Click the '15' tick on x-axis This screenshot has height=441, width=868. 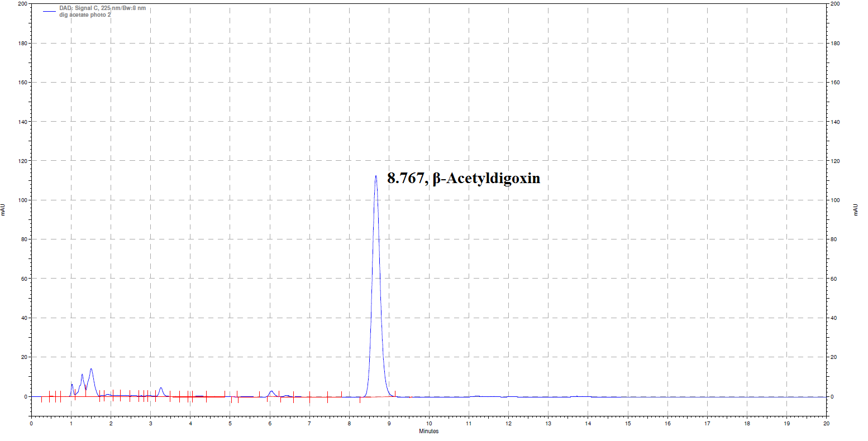tap(627, 424)
